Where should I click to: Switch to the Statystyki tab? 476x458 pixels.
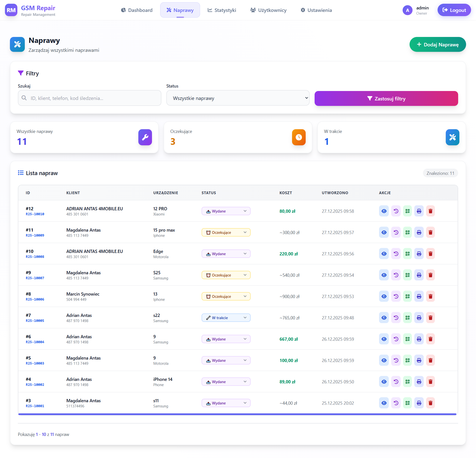tap(222, 10)
